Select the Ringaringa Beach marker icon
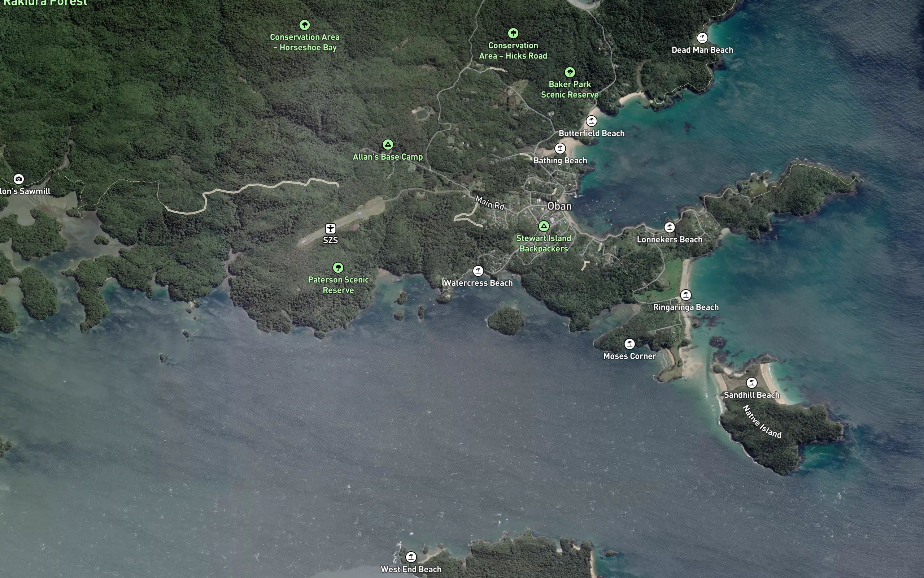The image size is (924, 578). pos(686,295)
